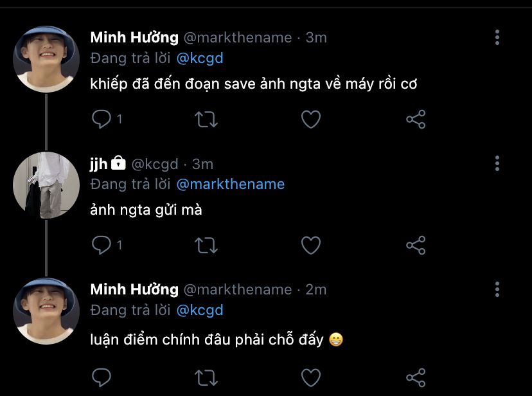This screenshot has width=532, height=396.
Task: Open @kcgd mention link in first tweet
Action: coord(199,58)
